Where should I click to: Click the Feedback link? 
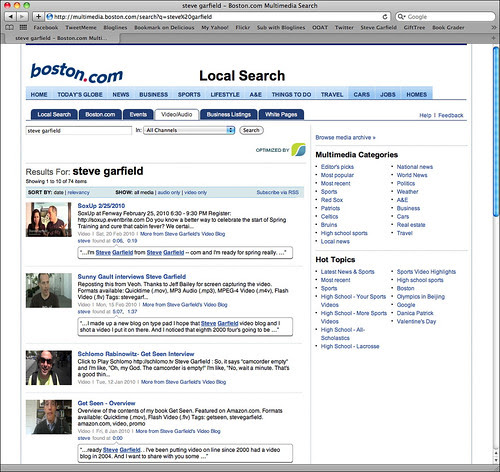[x=451, y=115]
